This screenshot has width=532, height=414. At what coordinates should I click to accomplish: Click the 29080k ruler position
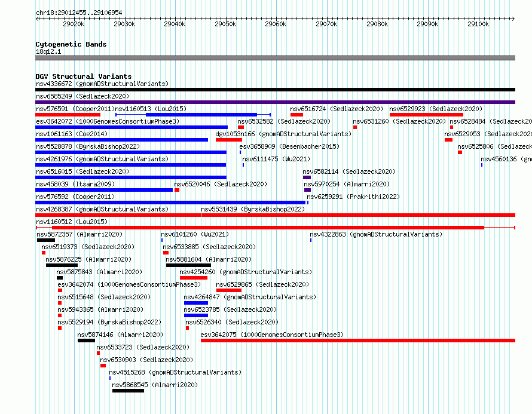377,24
